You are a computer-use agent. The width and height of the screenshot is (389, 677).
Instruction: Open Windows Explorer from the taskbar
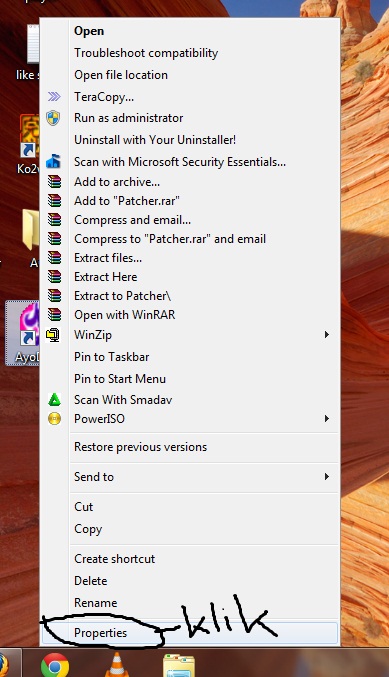coord(179,666)
